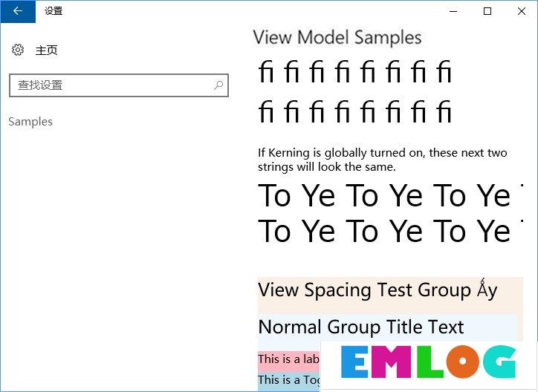Open the 主页 home page link
The width and height of the screenshot is (538, 392).
pos(46,50)
